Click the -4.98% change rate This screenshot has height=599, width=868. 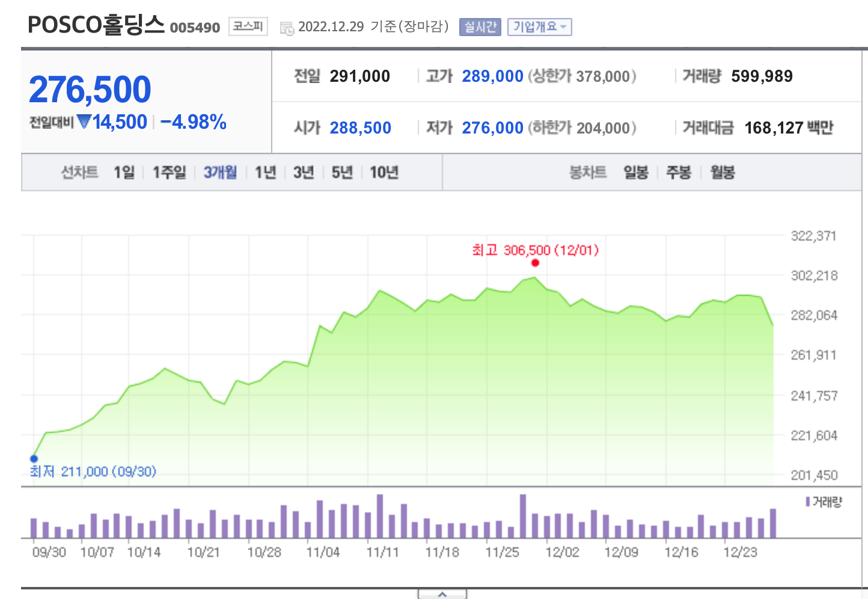[x=194, y=122]
